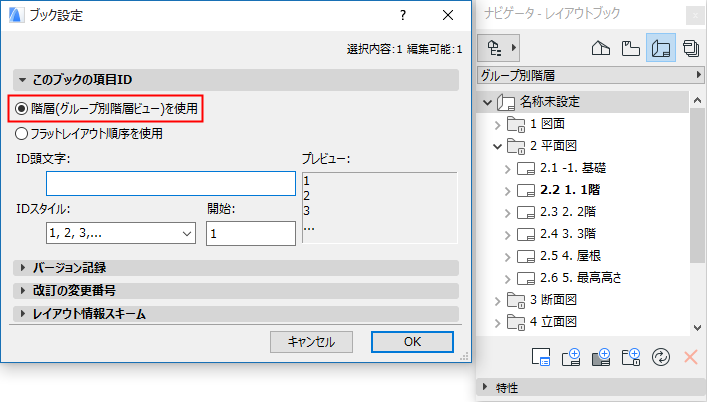
Task: Click folder icon of 1 図面
Action: (x=516, y=124)
